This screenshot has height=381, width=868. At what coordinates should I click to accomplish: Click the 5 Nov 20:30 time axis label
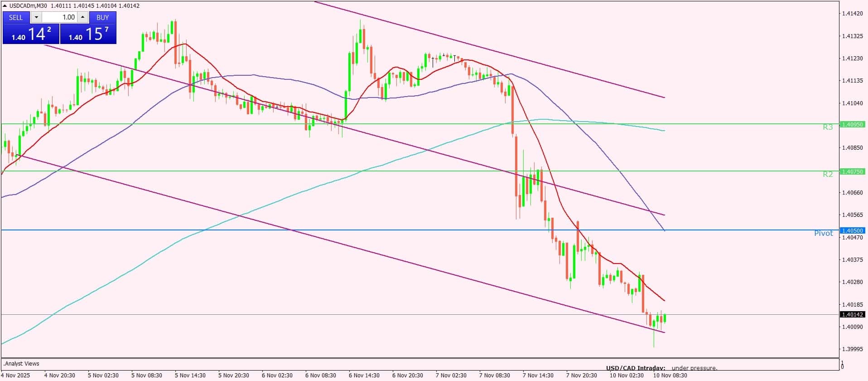coord(234,376)
